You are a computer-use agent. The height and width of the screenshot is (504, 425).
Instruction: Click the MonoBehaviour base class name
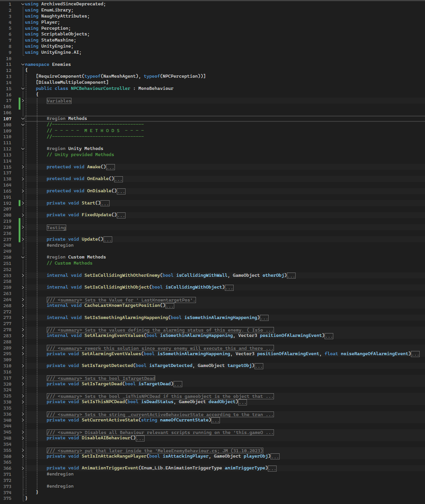tap(156, 88)
